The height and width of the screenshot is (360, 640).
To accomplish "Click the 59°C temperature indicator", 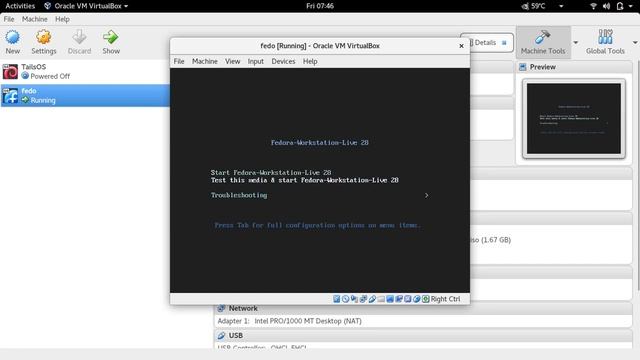I will coord(533,6).
